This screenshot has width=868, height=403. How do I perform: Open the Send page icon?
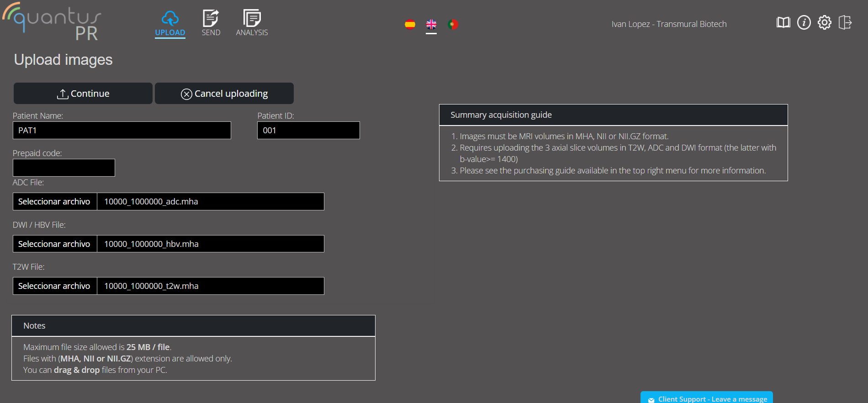click(x=211, y=19)
